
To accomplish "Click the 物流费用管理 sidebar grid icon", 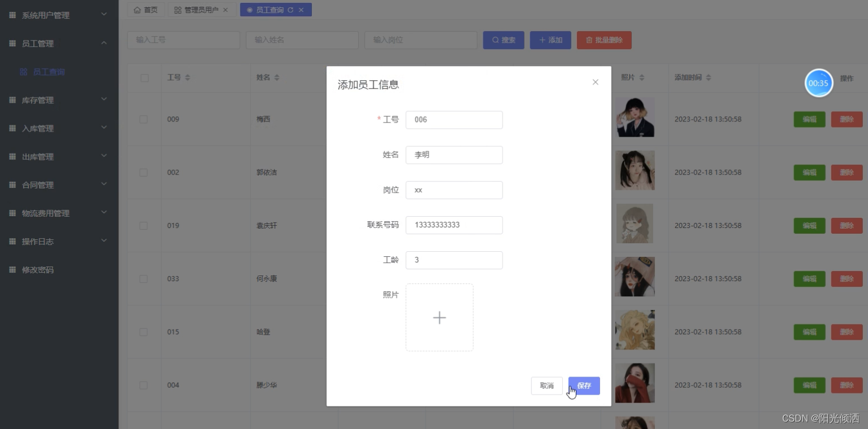I will 12,213.
